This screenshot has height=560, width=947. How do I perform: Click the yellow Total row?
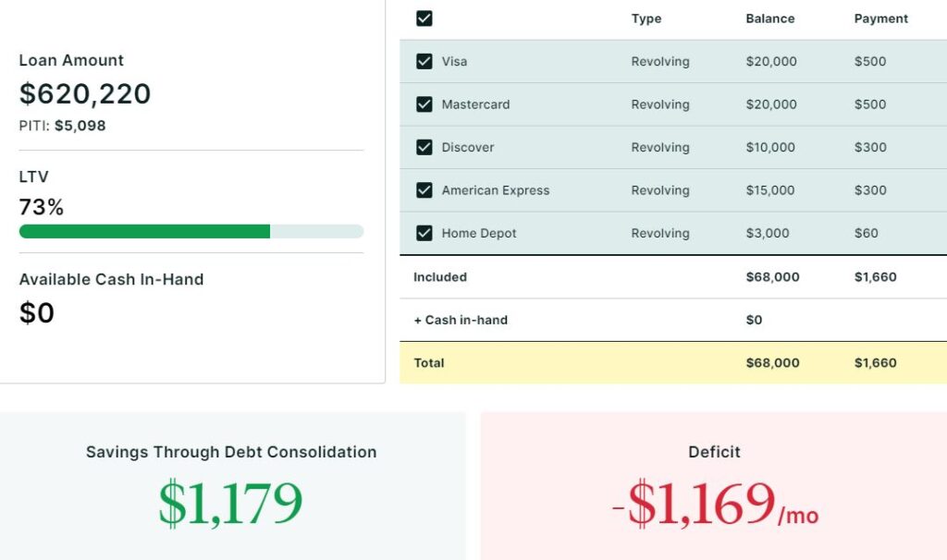click(672, 363)
